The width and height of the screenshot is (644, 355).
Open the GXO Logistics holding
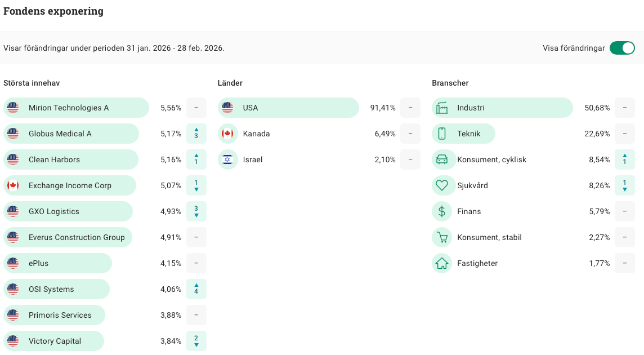pyautogui.click(x=54, y=211)
